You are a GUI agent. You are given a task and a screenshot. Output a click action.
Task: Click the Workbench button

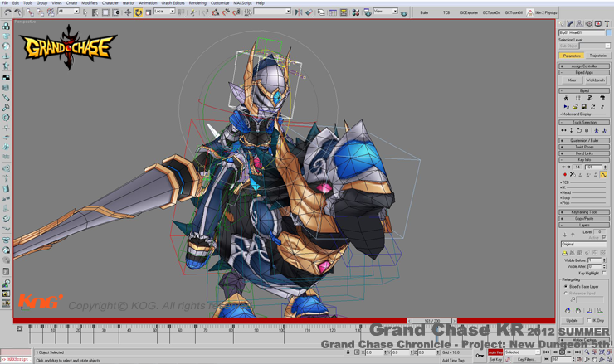[595, 80]
